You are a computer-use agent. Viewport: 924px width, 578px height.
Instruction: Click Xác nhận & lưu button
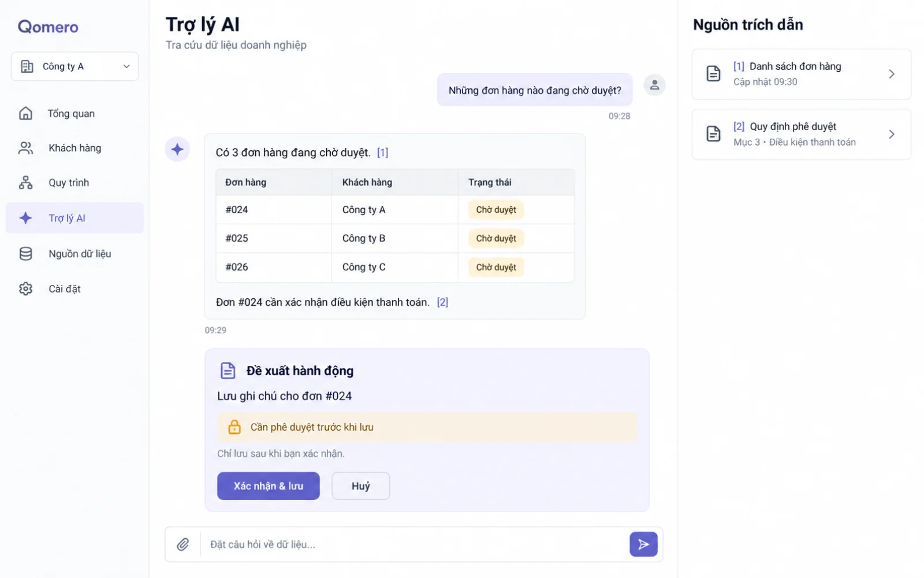269,486
